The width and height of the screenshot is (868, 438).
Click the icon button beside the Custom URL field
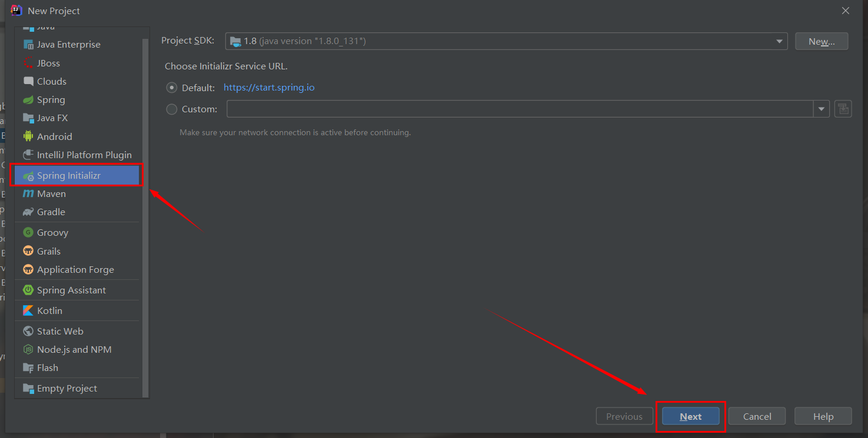click(x=843, y=109)
